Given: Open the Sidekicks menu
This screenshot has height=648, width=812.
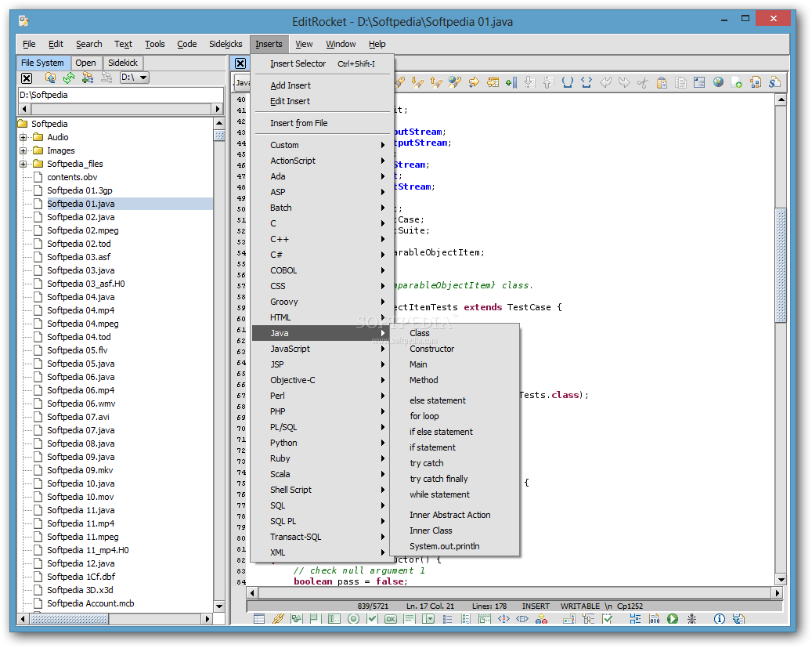Looking at the screenshot, I should click(x=226, y=44).
